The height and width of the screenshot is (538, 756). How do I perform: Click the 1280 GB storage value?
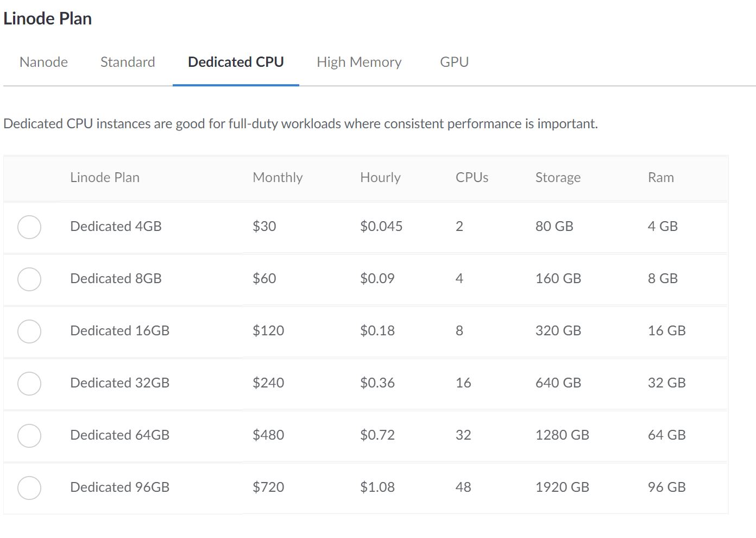(x=562, y=435)
